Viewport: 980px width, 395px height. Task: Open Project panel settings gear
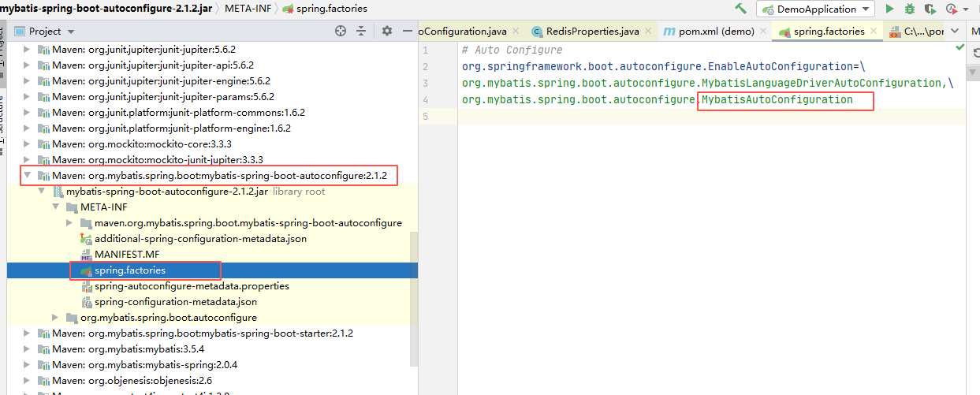[x=386, y=31]
